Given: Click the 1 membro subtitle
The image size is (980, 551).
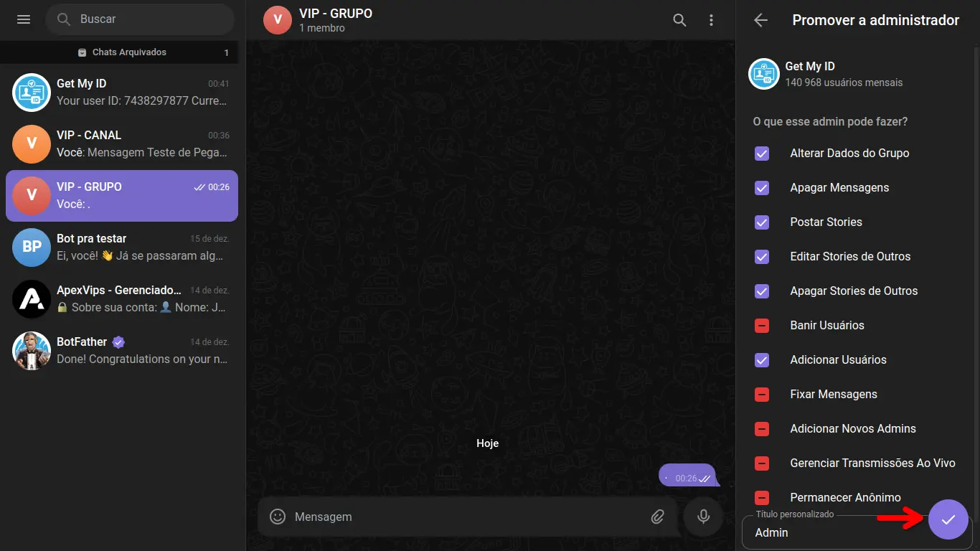Looking at the screenshot, I should (x=322, y=29).
